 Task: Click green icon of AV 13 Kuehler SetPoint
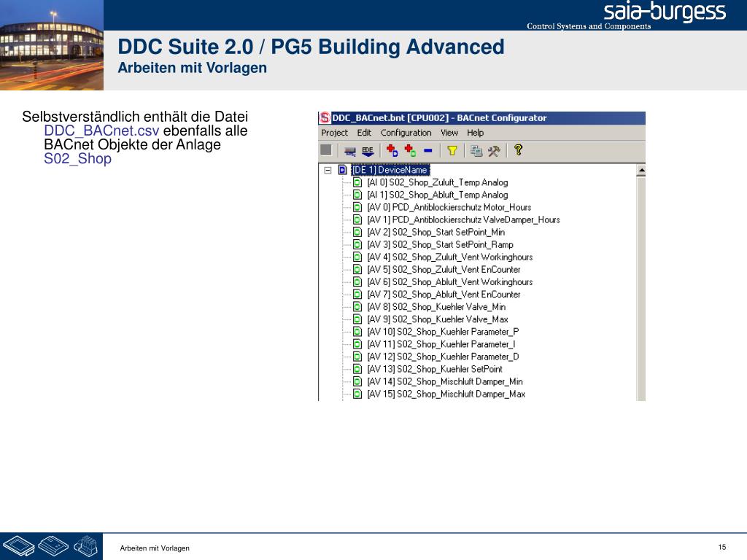[x=357, y=369]
